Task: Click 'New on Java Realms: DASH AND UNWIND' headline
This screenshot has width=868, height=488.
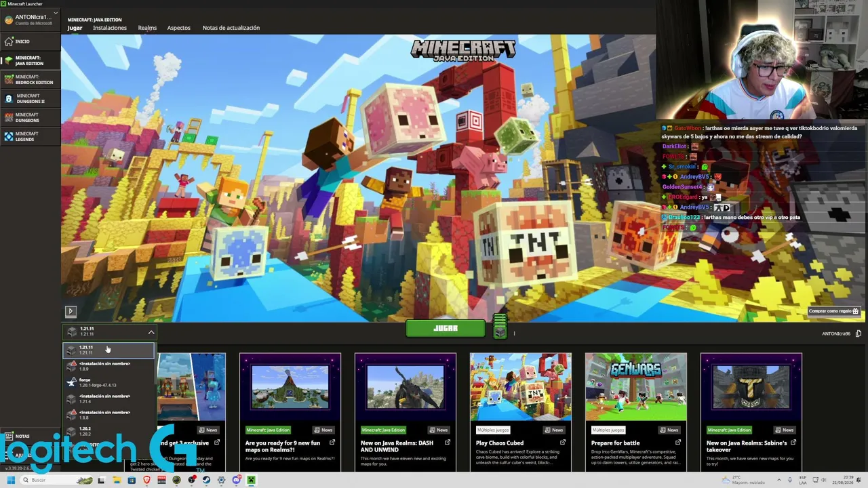Action: 397,445
